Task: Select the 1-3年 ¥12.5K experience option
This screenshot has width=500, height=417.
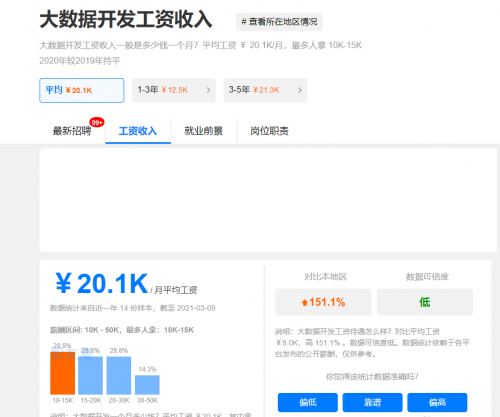Action: point(174,90)
